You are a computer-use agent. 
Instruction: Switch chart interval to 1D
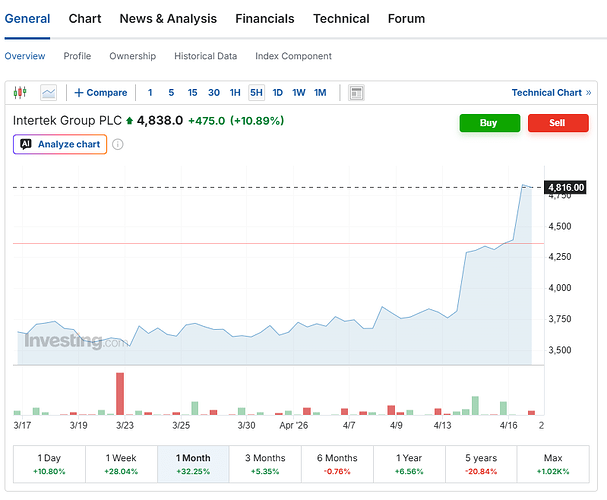click(x=278, y=92)
